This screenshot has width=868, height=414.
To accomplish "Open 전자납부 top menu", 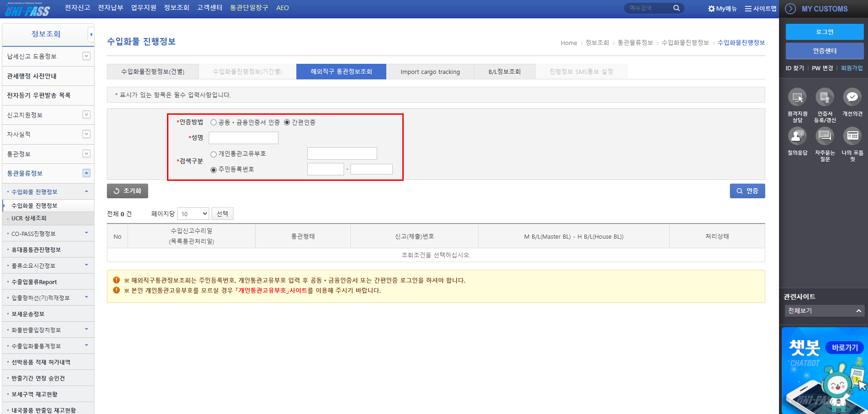I will [x=111, y=8].
